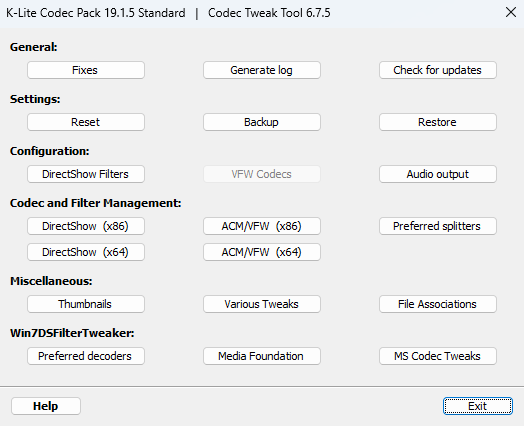Check for updates

click(438, 70)
